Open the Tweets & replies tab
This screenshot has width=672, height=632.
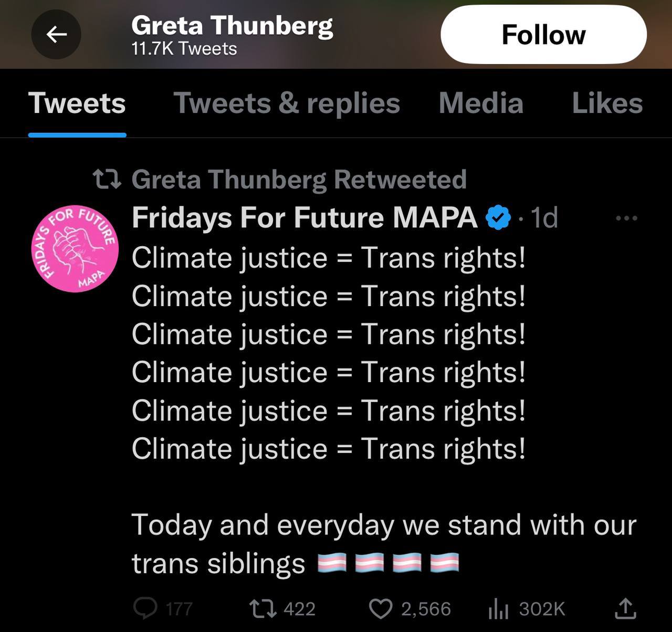287,103
